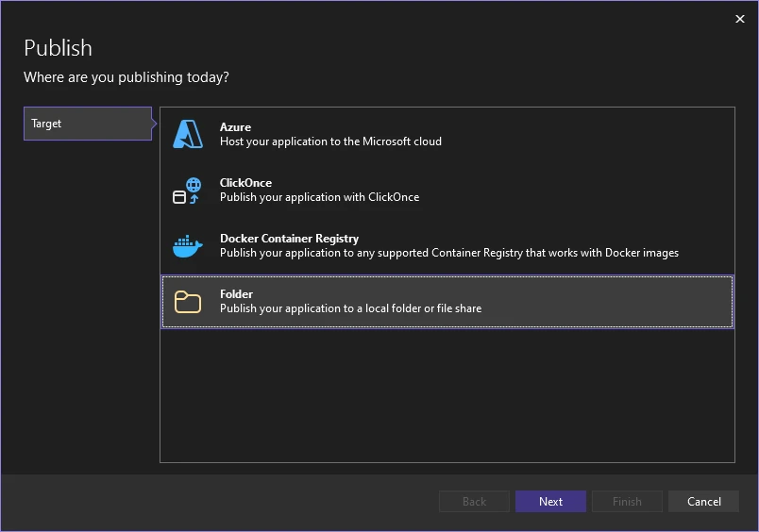The height and width of the screenshot is (532, 759).
Task: Click the ClickOnce globe upload icon
Action: (187, 191)
